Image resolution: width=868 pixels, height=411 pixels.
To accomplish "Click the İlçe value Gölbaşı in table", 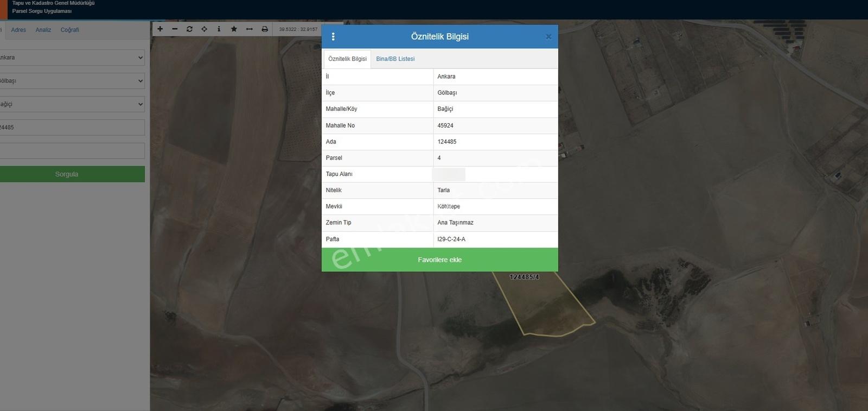I will 447,93.
